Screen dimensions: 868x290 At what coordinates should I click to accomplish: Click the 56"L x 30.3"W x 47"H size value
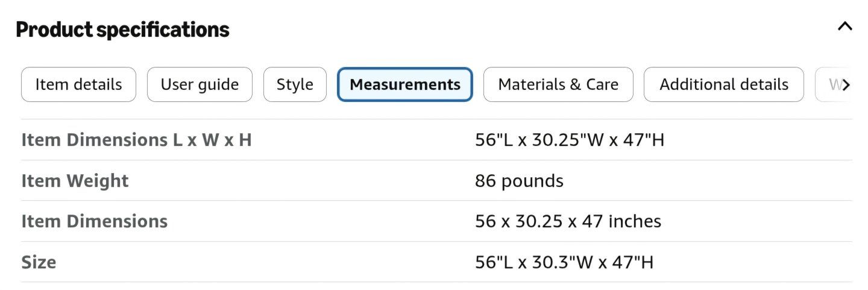click(x=564, y=262)
